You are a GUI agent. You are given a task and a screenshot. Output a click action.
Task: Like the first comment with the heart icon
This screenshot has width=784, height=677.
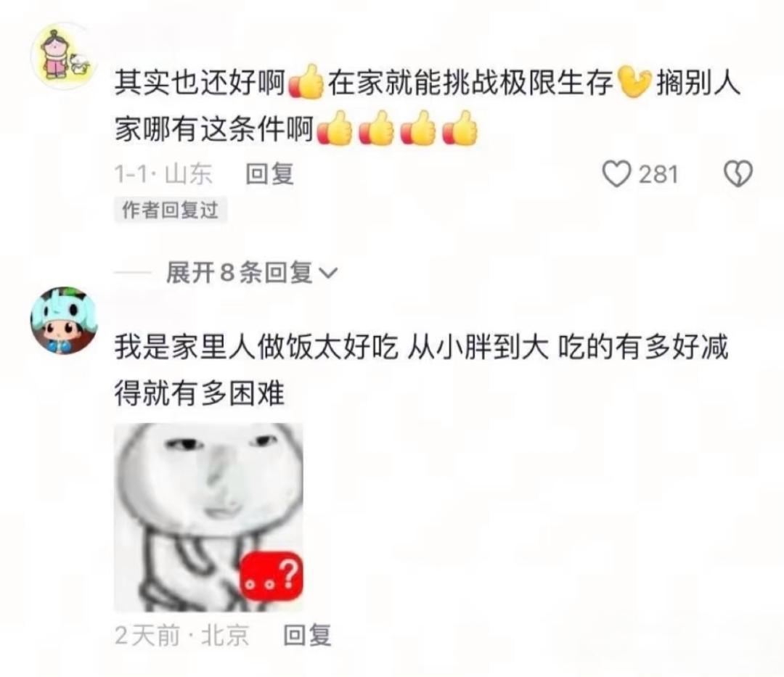pyautogui.click(x=616, y=174)
